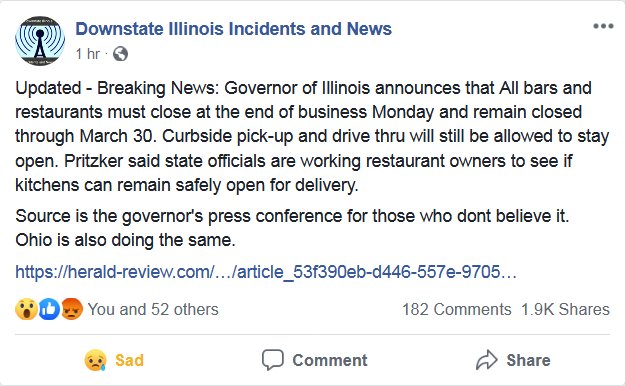625x386 pixels.
Task: Open Downstate Illinois Incidents and News page
Action: pos(234,29)
